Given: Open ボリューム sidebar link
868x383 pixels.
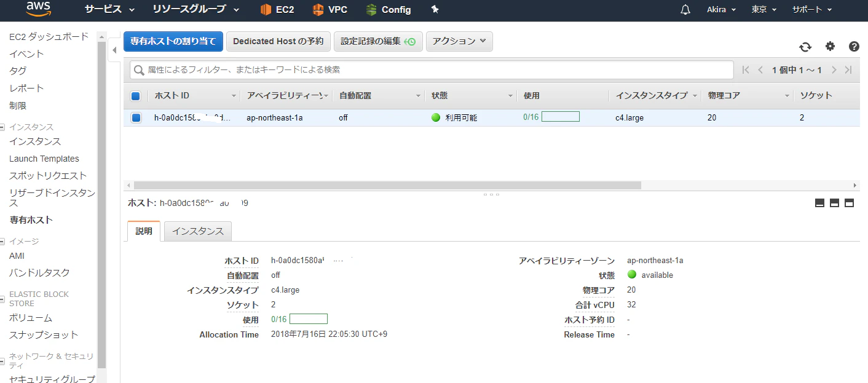Looking at the screenshot, I should 31,318.
